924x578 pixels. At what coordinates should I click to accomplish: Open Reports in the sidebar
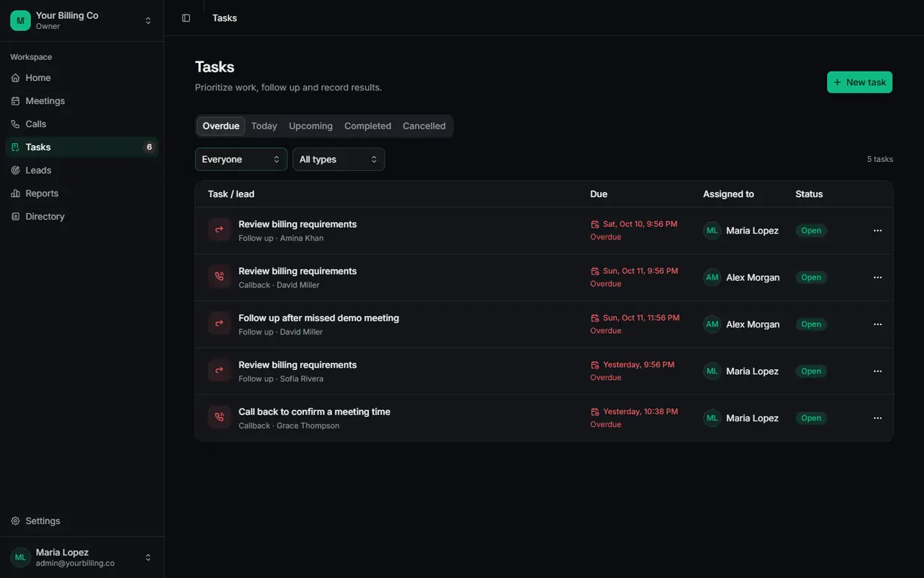point(82,194)
